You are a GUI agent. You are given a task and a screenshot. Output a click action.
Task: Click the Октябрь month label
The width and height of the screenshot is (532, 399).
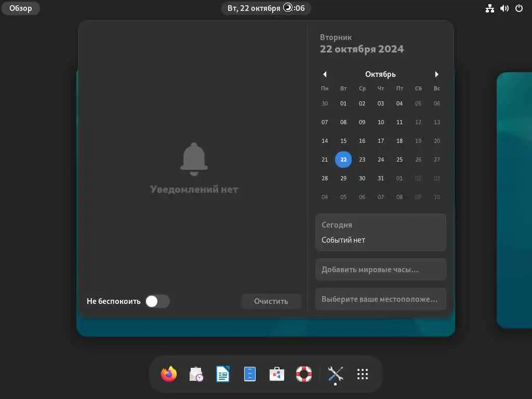point(380,74)
